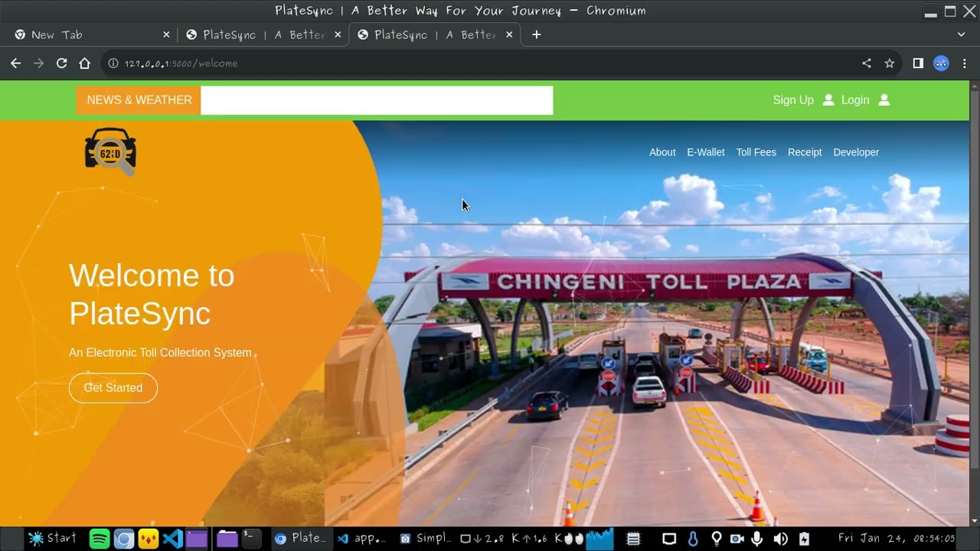Click the Welcome to PlateSync heading
This screenshot has height=551, width=980.
click(x=152, y=295)
